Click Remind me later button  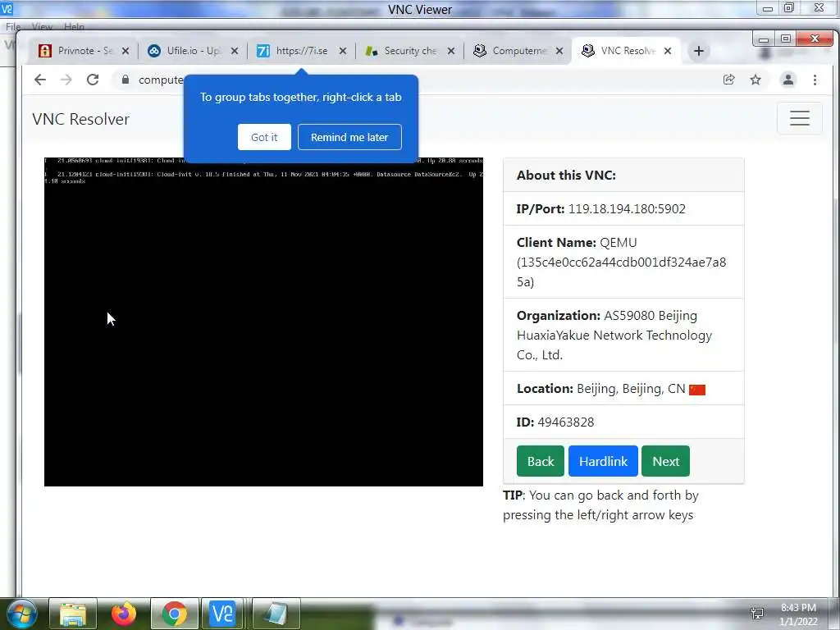349,137
